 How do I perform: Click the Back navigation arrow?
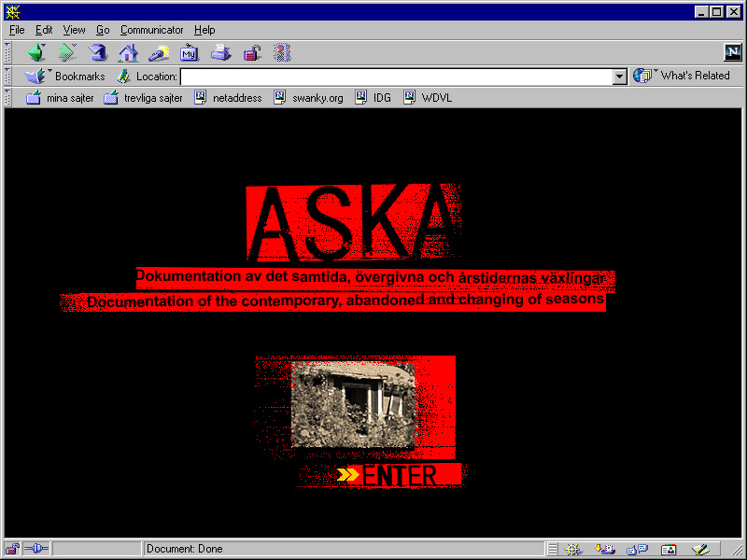pyautogui.click(x=36, y=53)
